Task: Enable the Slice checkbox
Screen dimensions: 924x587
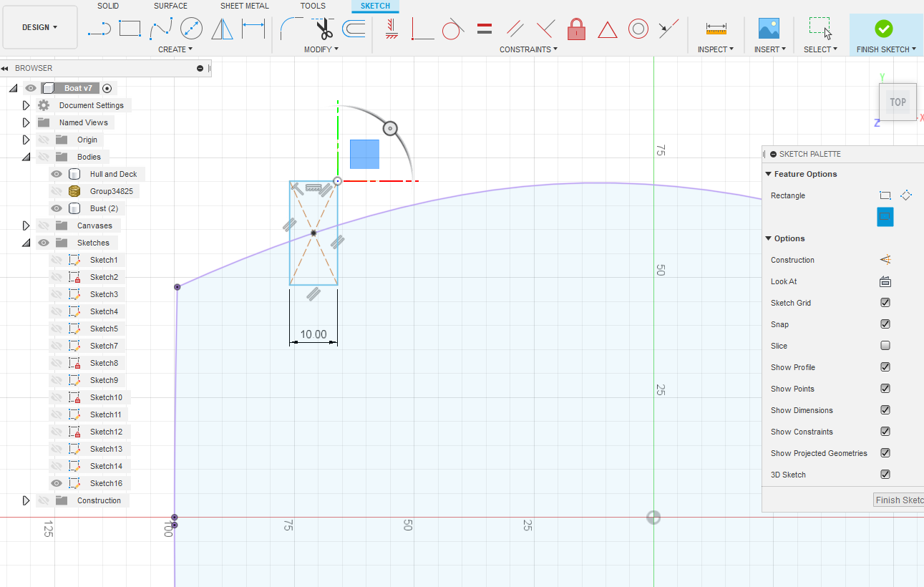Action: [885, 346]
